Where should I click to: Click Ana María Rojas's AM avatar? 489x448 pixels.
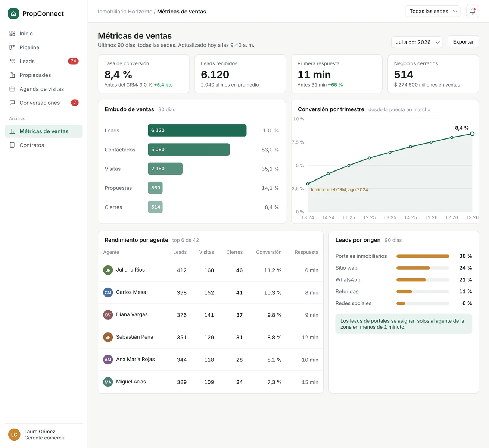coord(108,360)
